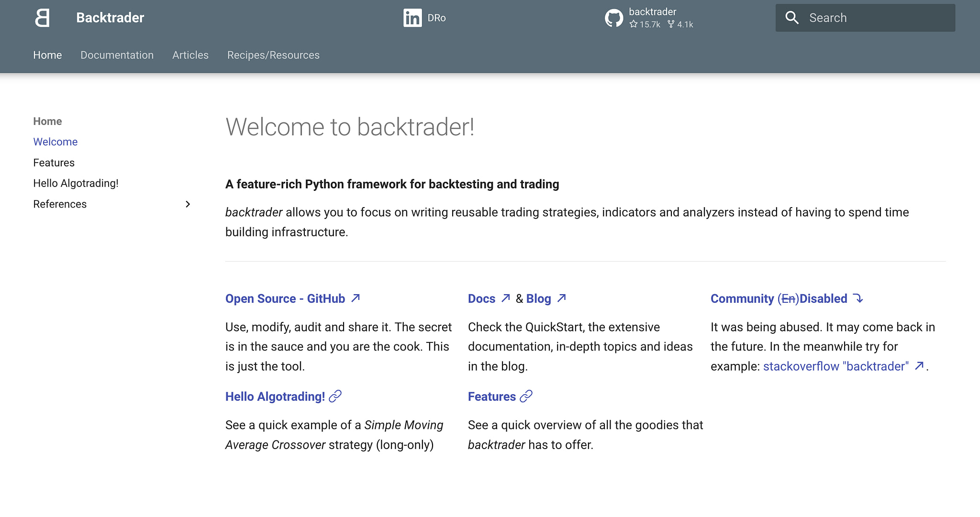Open the Articles menu item
This screenshot has width=980, height=517.
click(190, 55)
